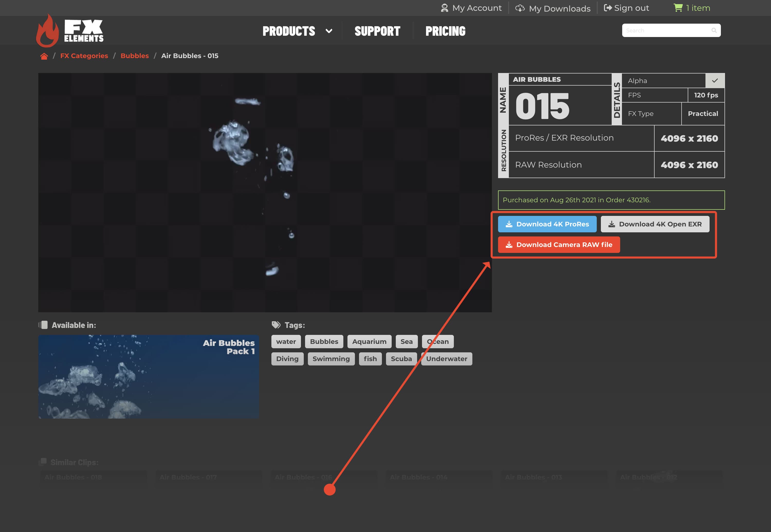Go to Bubbles breadcrumb link
This screenshot has height=532, width=771.
click(135, 56)
